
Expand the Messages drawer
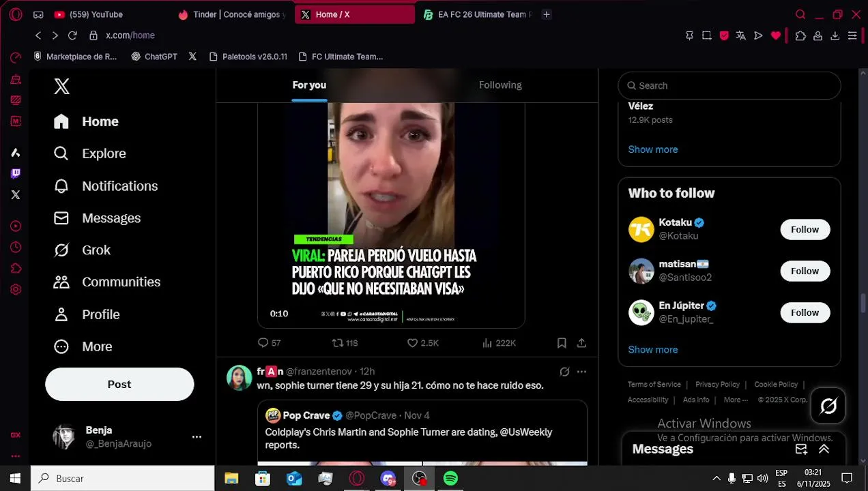click(x=824, y=449)
